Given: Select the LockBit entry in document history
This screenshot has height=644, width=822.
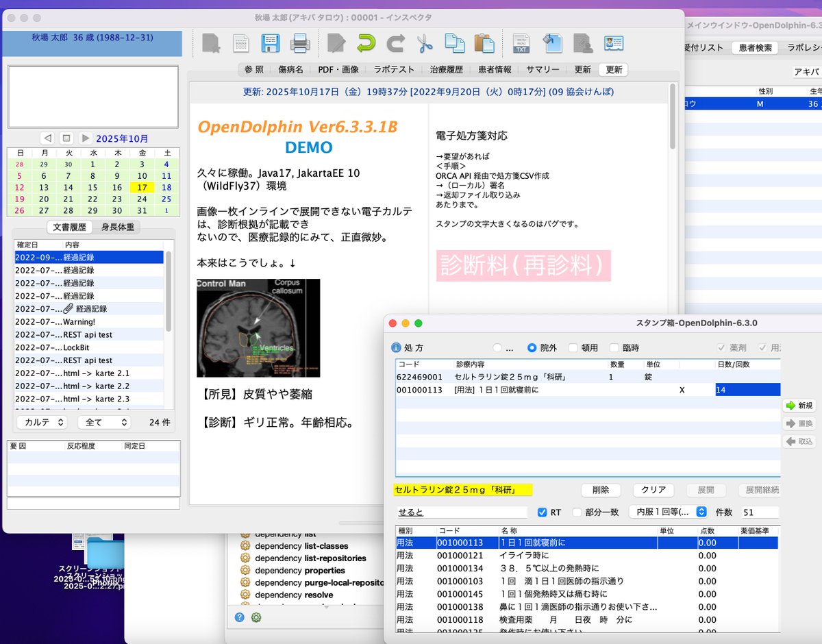Looking at the screenshot, I should [x=89, y=347].
